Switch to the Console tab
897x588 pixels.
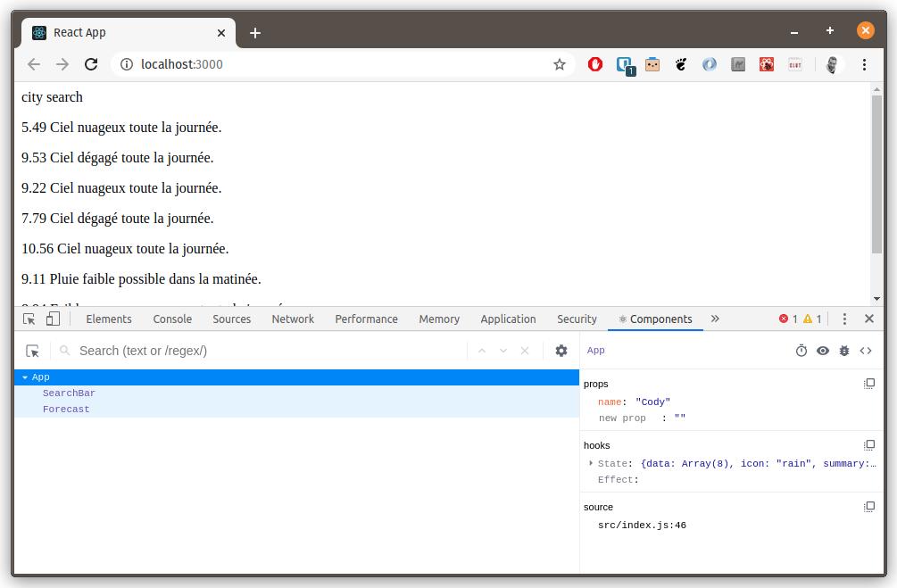(172, 319)
